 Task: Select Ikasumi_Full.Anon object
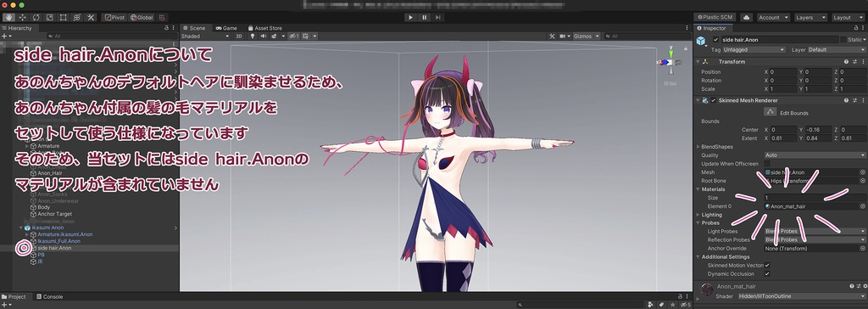point(55,241)
